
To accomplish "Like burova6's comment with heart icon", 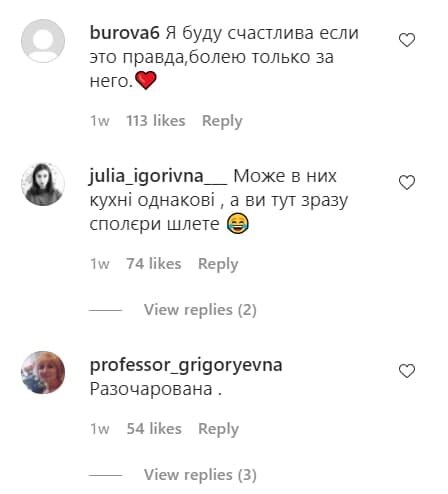I will click(407, 40).
